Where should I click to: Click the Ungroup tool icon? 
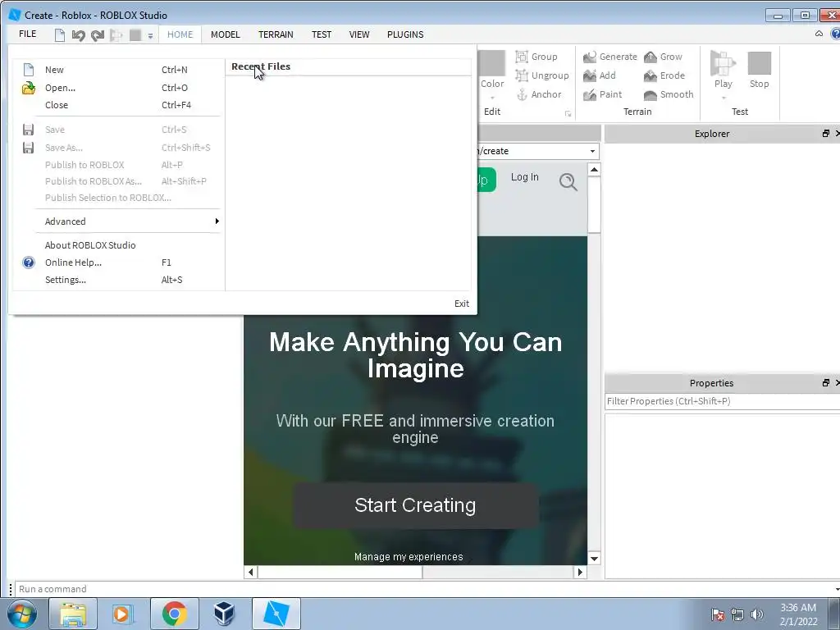point(522,75)
